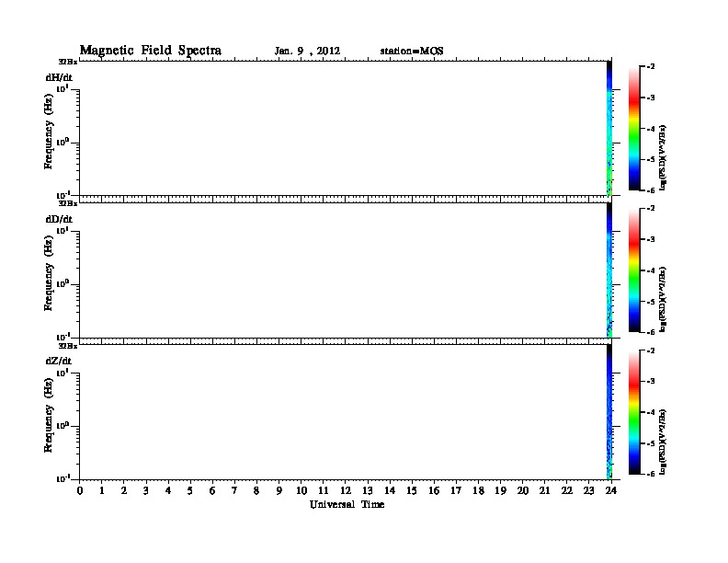Select the dD/dt panel label
The height and width of the screenshot is (563, 728).
(59, 219)
